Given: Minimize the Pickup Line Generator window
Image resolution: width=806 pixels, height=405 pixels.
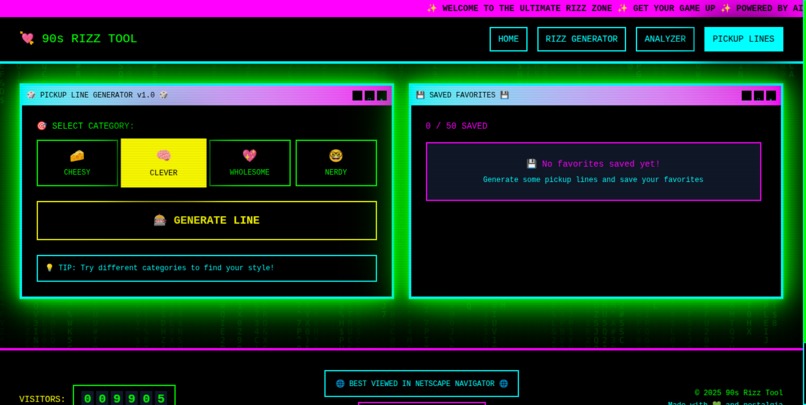Looking at the screenshot, I should point(357,95).
